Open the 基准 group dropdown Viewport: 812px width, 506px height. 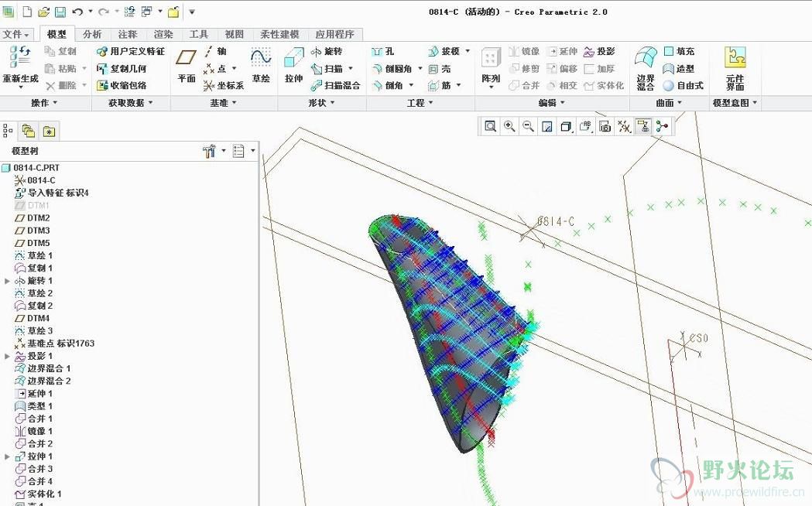point(223,103)
